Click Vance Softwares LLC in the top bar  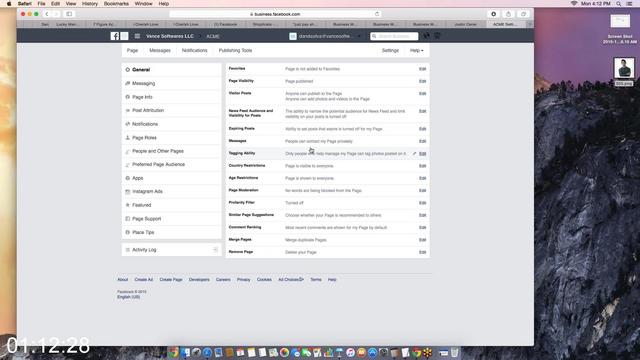tap(170, 36)
